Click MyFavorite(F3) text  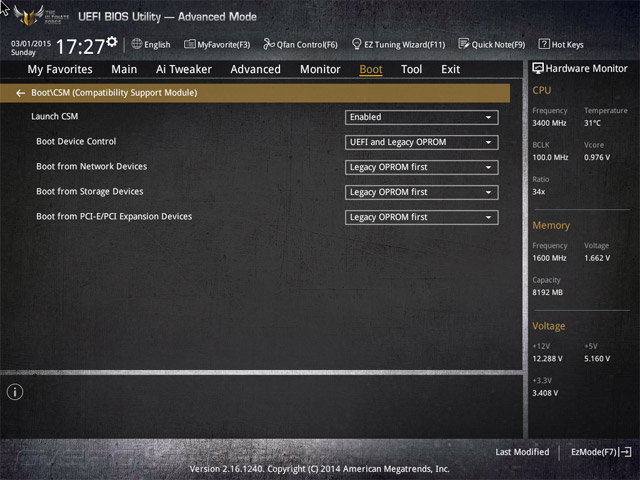coord(224,45)
